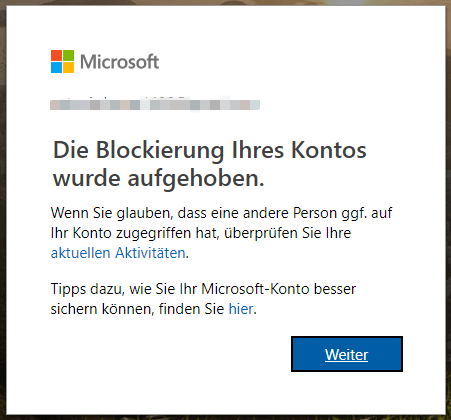The width and height of the screenshot is (451, 420).
Task: Click the word Microsoft-Konto in the tips paragraph
Action: tap(255, 289)
